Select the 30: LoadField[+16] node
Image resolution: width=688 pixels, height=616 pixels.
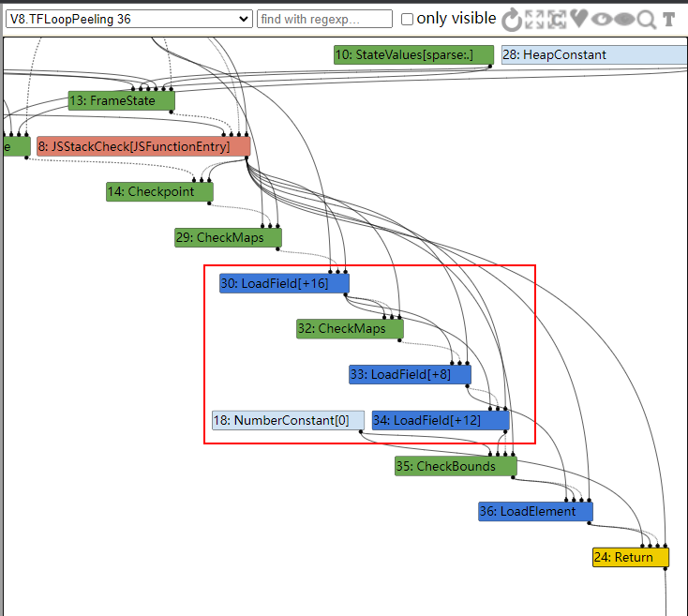click(x=284, y=283)
